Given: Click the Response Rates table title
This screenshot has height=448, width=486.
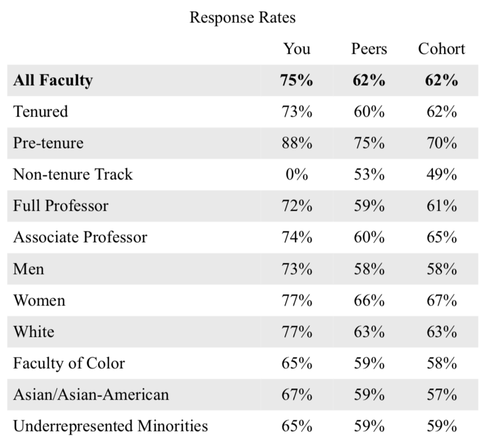Looking at the screenshot, I should tap(242, 18).
